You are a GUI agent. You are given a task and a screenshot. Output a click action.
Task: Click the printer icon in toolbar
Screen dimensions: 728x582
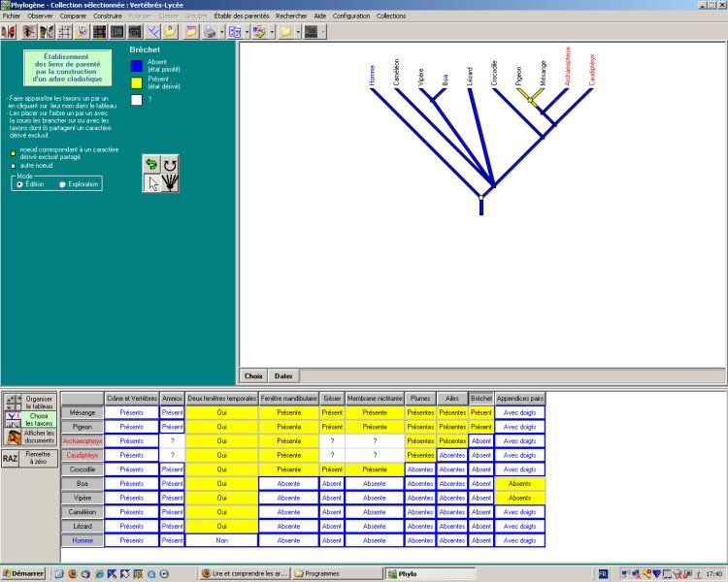point(208,32)
